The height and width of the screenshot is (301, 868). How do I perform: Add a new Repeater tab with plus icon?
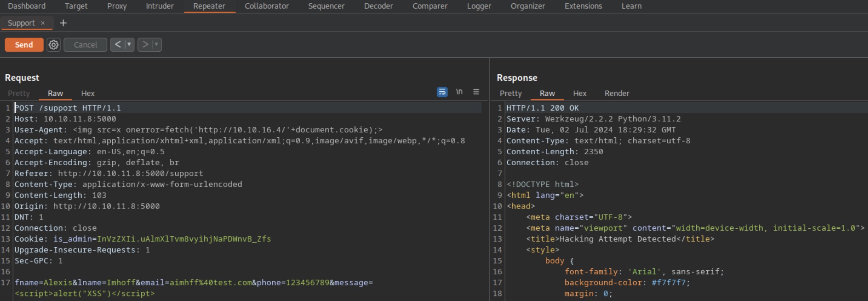(63, 23)
